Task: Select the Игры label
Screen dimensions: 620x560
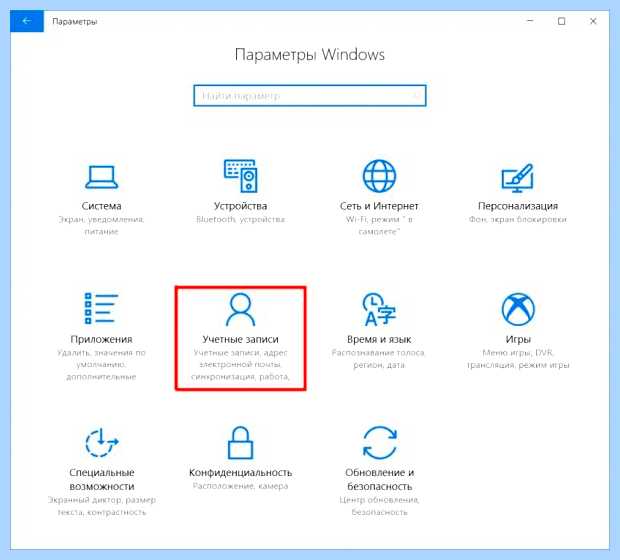Action: [518, 339]
